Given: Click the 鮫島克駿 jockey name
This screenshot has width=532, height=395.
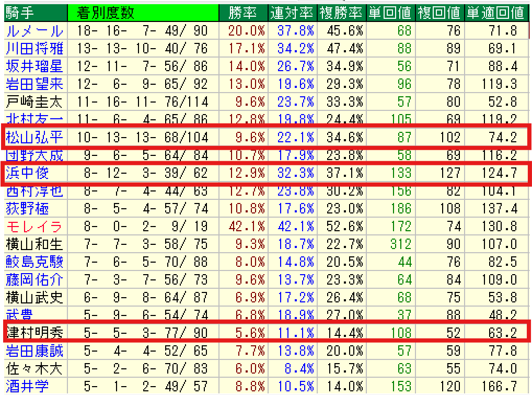Looking at the screenshot, I should (34, 262).
